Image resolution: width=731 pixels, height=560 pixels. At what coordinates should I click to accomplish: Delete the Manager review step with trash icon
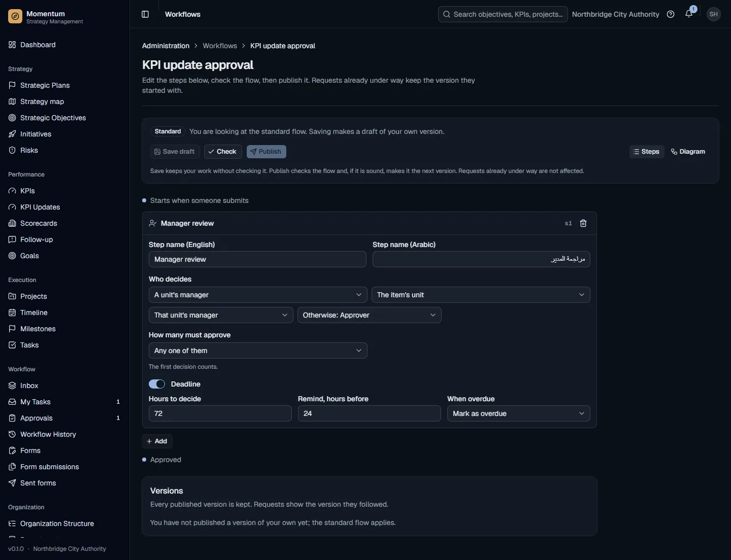tap(583, 223)
